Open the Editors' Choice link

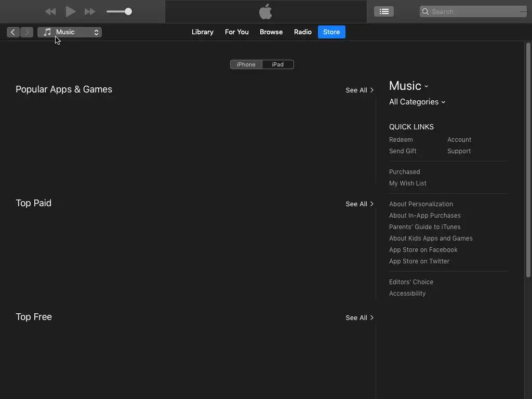pyautogui.click(x=411, y=282)
